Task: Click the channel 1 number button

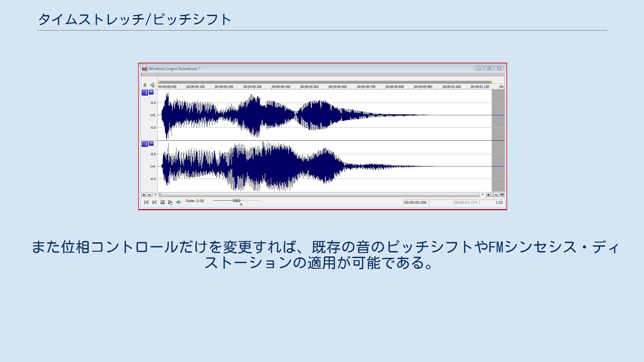Action: (x=145, y=93)
